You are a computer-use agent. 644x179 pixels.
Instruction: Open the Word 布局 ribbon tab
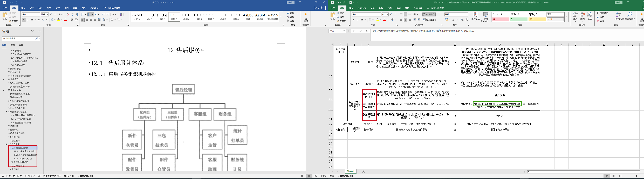40,8
